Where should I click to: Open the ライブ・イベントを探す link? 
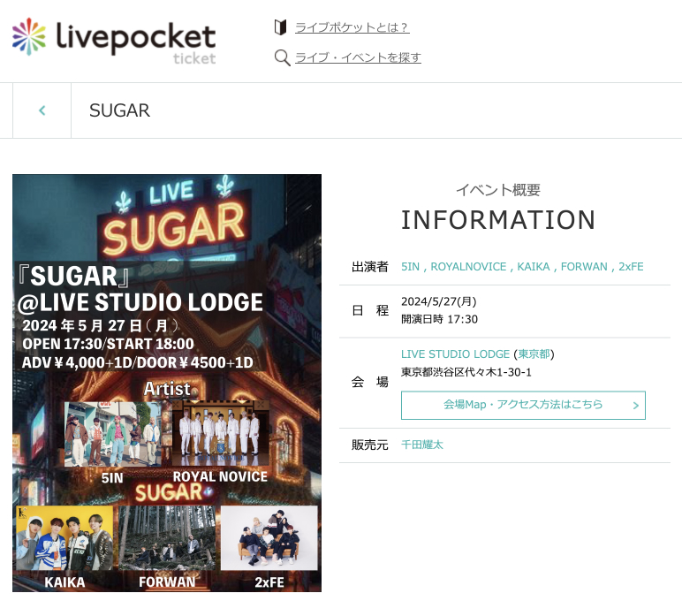pyautogui.click(x=358, y=57)
